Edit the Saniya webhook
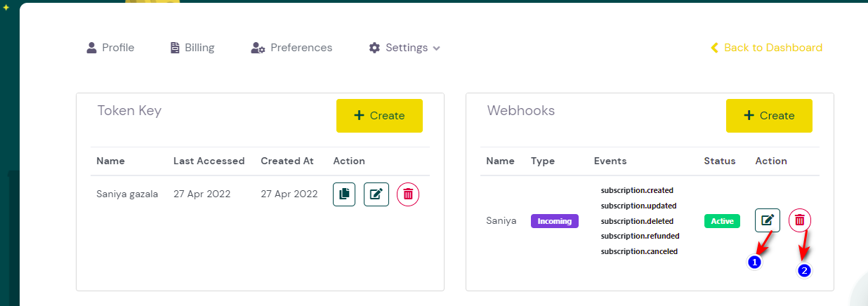Screen dimensions: 868x306 tap(768, 220)
